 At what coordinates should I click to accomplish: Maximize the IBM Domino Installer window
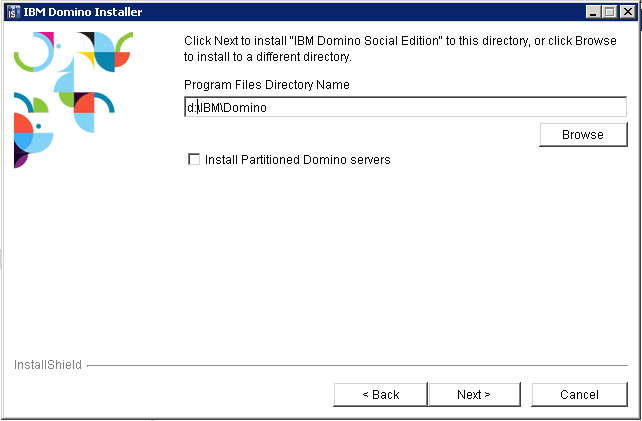pos(610,12)
